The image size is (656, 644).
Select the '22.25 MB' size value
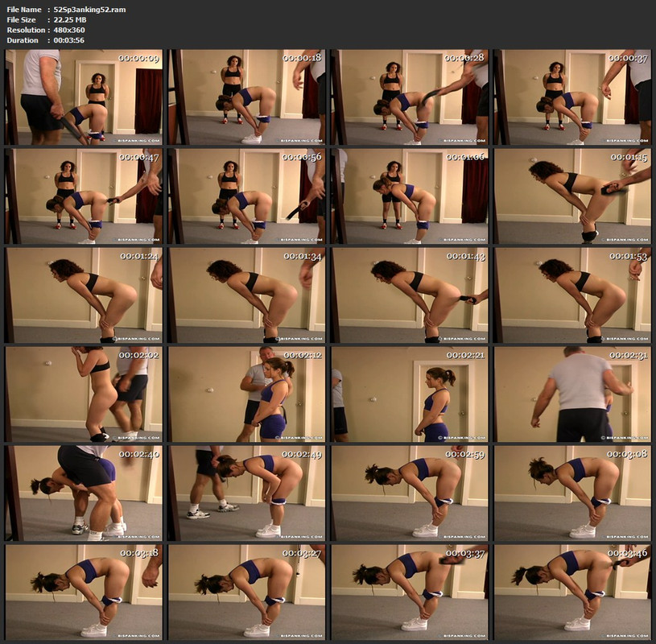(70, 19)
